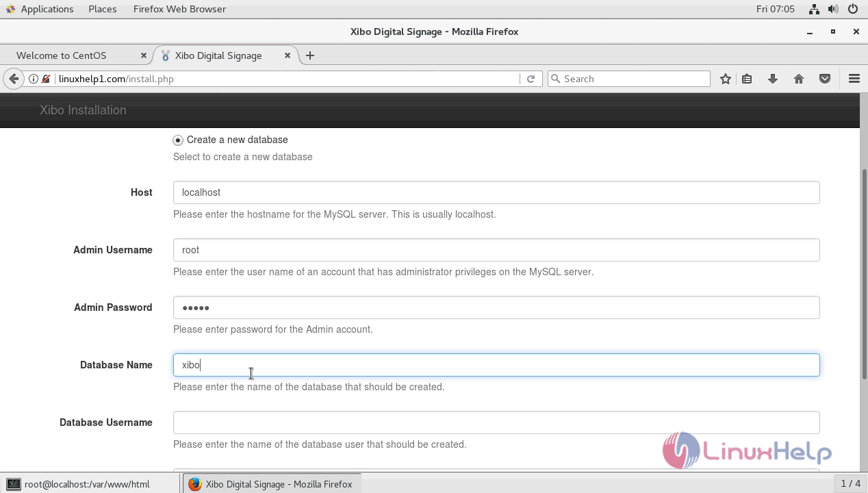Click the Database Name field

coord(496,365)
